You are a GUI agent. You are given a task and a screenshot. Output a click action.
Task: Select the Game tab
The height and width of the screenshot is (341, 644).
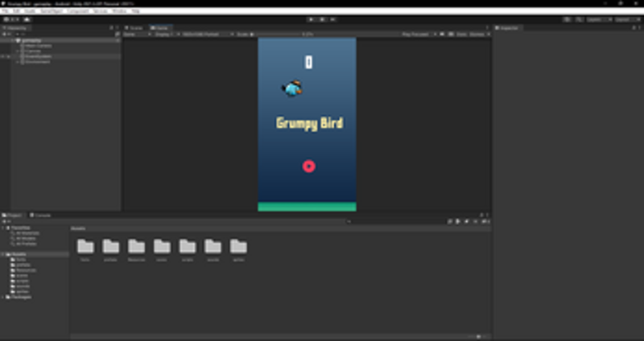[160, 28]
